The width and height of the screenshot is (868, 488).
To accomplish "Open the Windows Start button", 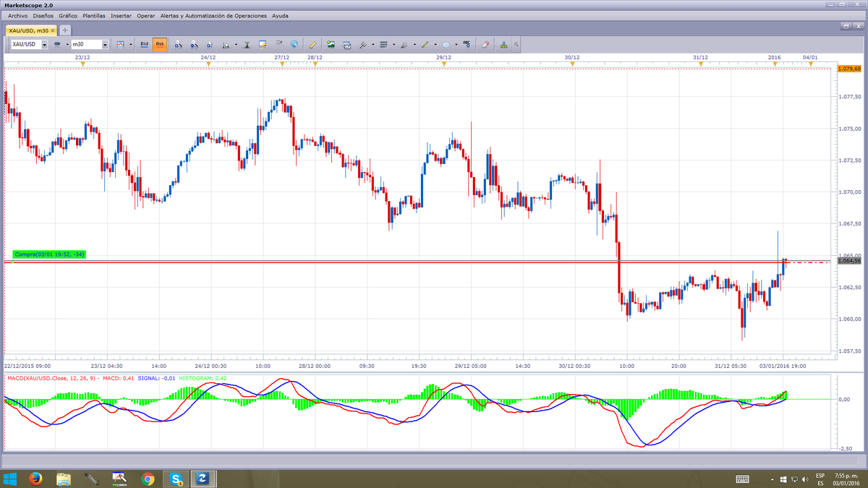I will point(10,479).
